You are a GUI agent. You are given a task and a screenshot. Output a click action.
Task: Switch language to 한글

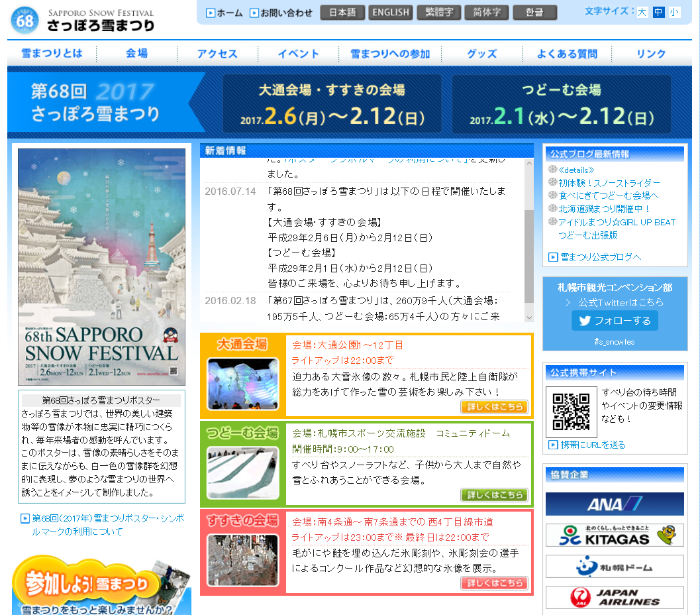535,13
